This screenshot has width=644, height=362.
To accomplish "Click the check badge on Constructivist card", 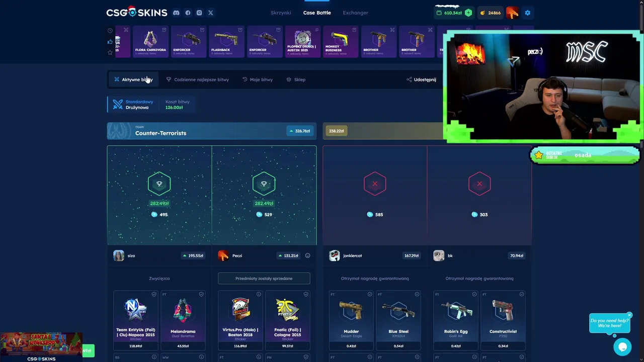I will point(522,294).
